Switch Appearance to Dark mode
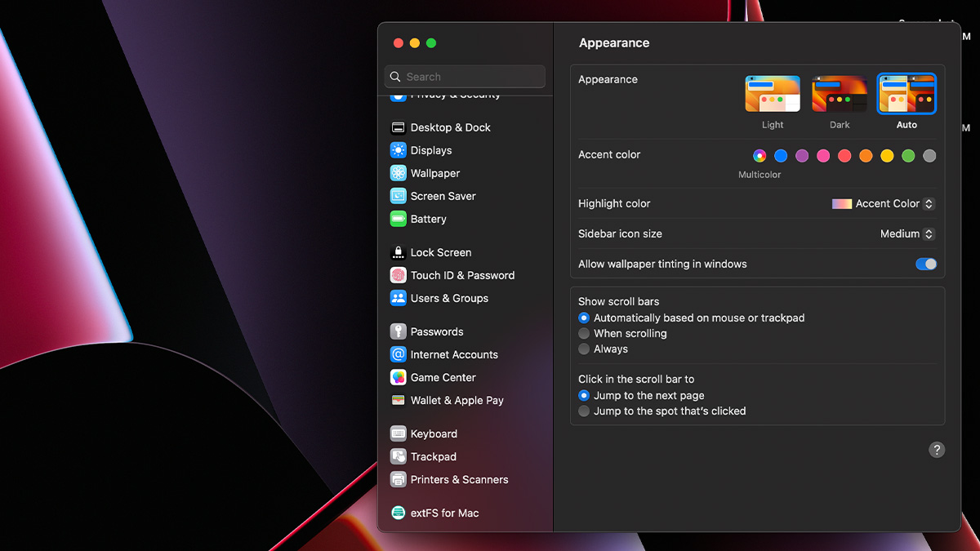Viewport: 980px width, 551px height. coord(840,94)
